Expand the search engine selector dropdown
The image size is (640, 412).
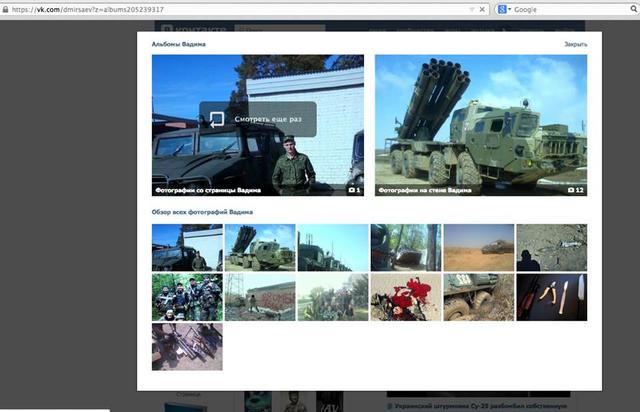click(x=509, y=9)
